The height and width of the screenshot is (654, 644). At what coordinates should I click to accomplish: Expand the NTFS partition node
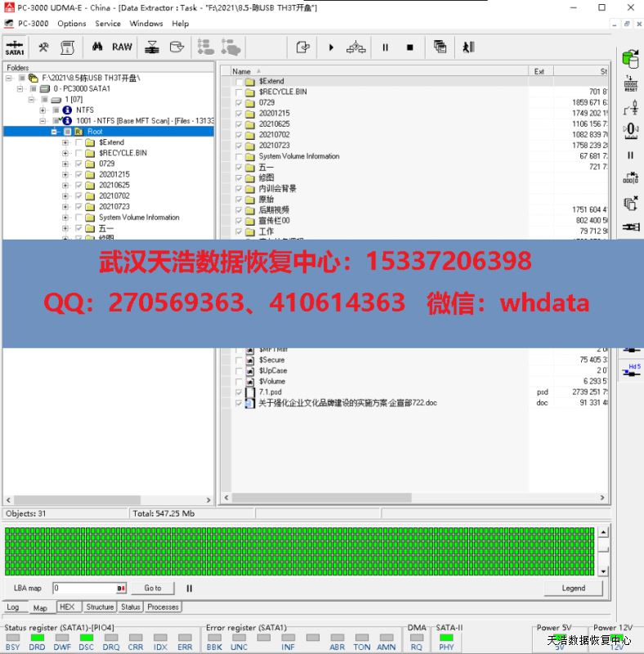42,110
